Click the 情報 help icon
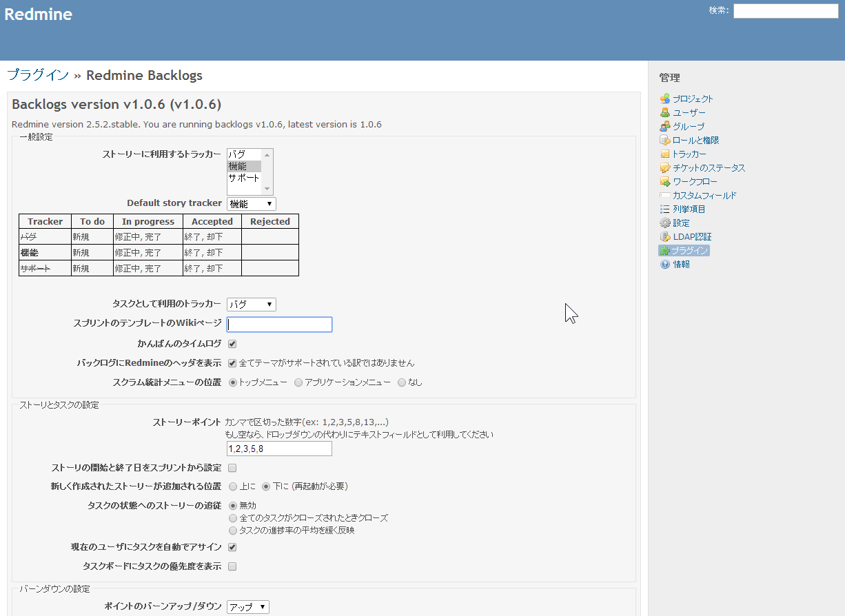The image size is (845, 616). tap(664, 264)
